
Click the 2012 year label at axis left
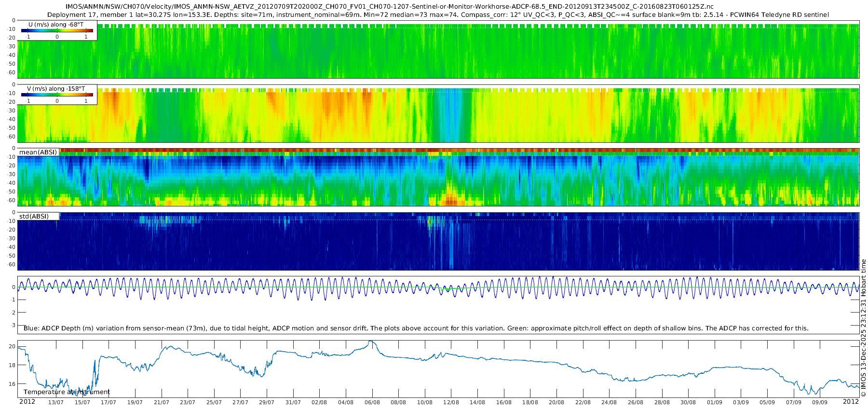[x=27, y=402]
